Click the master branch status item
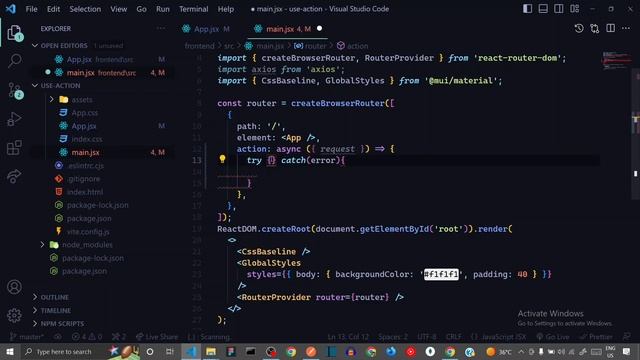 tap(27, 337)
